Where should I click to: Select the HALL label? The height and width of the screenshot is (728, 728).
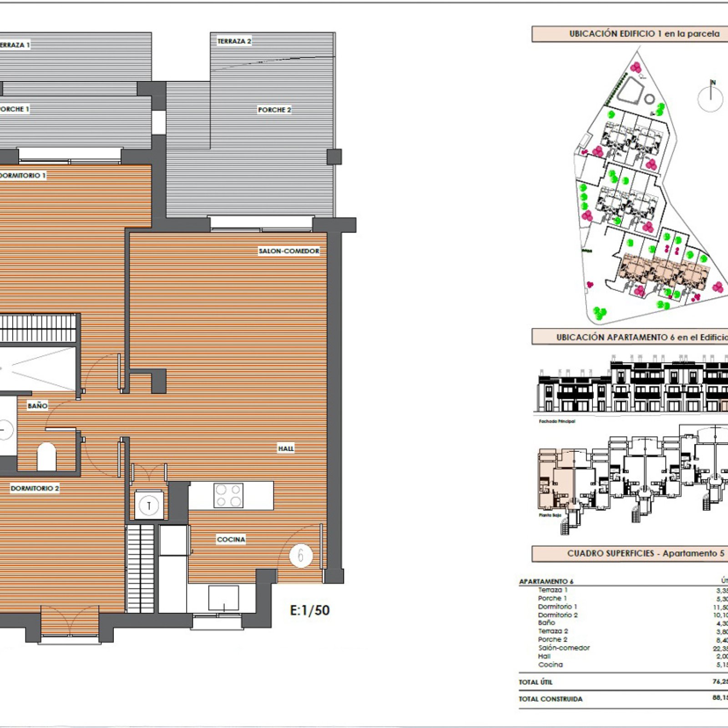[286, 449]
